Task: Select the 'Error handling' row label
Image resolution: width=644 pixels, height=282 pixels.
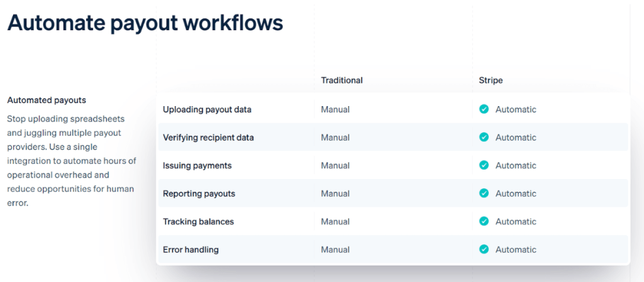Action: pyautogui.click(x=191, y=249)
